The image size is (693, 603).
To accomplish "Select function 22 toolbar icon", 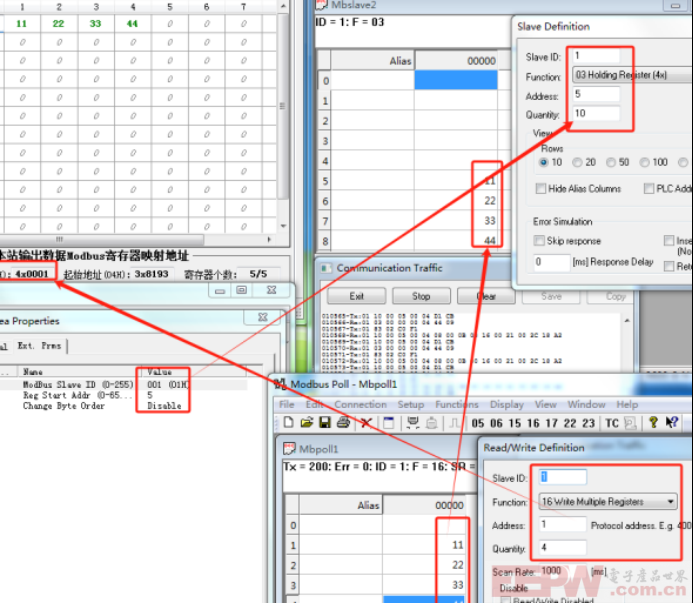I will click(570, 423).
